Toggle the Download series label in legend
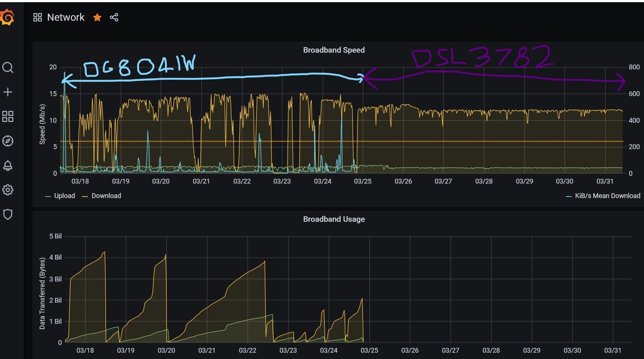 (106, 196)
